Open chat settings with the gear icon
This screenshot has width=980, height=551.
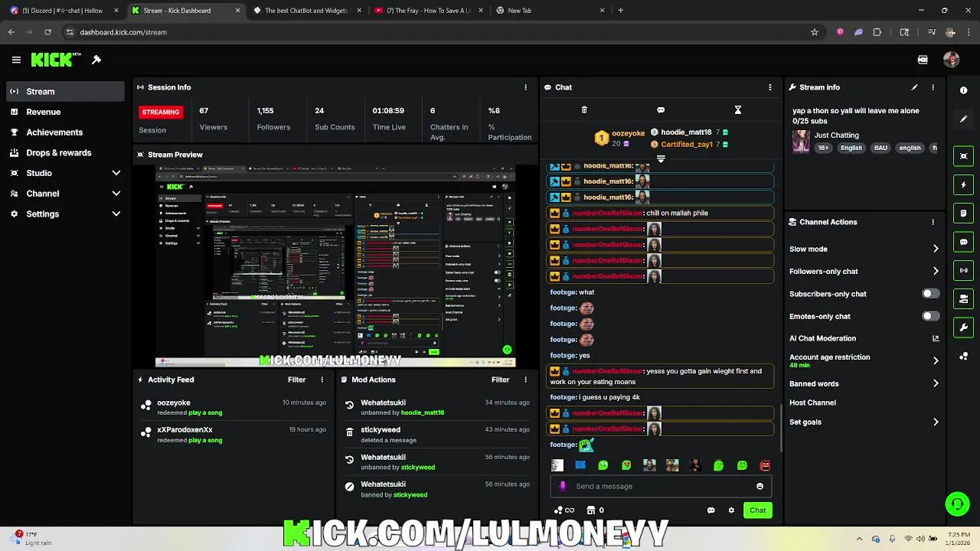pos(731,510)
